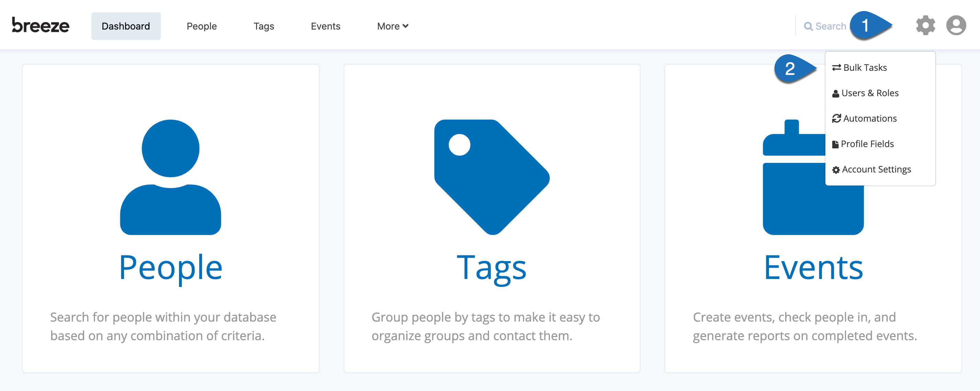The height and width of the screenshot is (391, 980).
Task: Navigate to the Tags tab
Action: tap(264, 26)
